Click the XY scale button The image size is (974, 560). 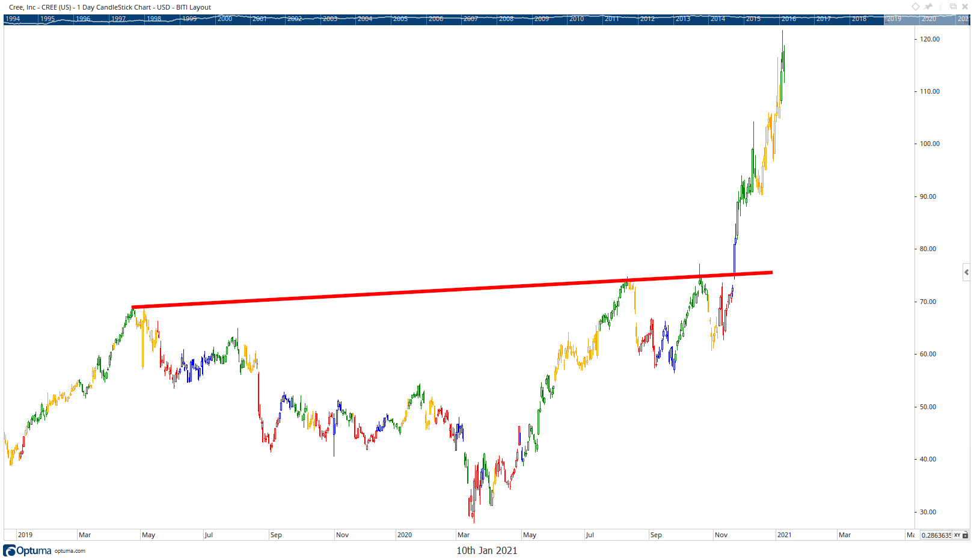click(957, 535)
